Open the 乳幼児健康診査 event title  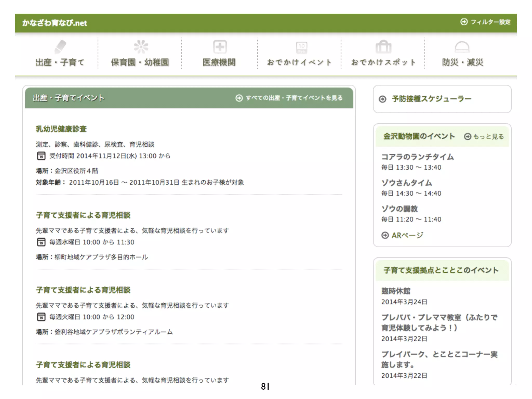click(61, 129)
